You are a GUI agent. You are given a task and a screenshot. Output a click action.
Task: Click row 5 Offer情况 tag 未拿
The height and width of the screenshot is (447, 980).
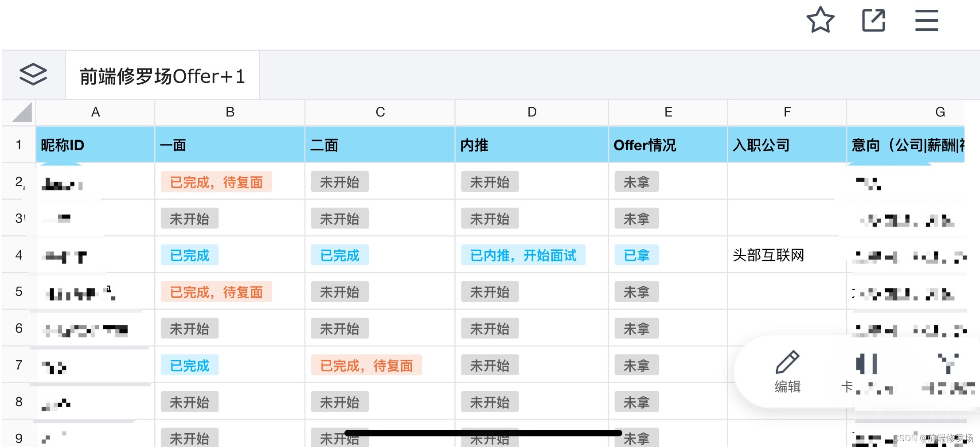(636, 292)
